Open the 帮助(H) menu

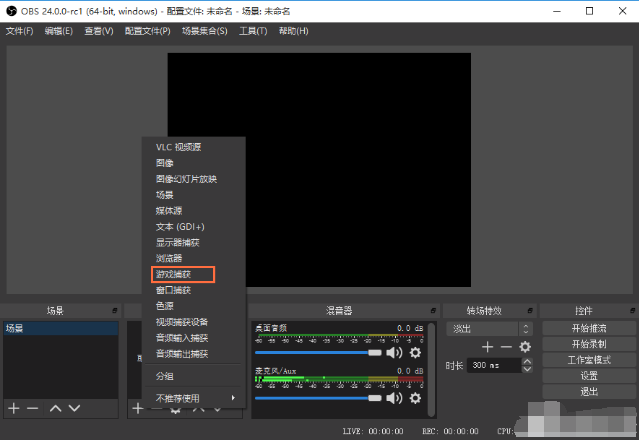pyautogui.click(x=293, y=31)
